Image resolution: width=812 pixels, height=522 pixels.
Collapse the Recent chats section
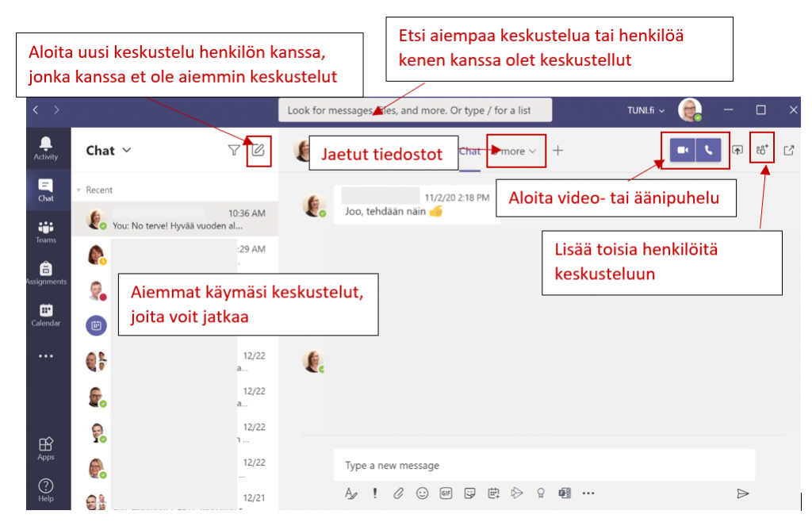point(79,190)
